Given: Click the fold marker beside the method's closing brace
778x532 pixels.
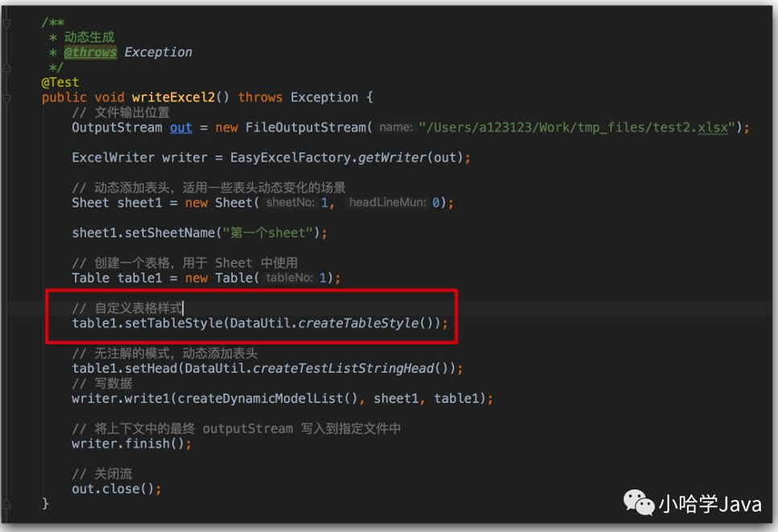Looking at the screenshot, I should [7, 505].
